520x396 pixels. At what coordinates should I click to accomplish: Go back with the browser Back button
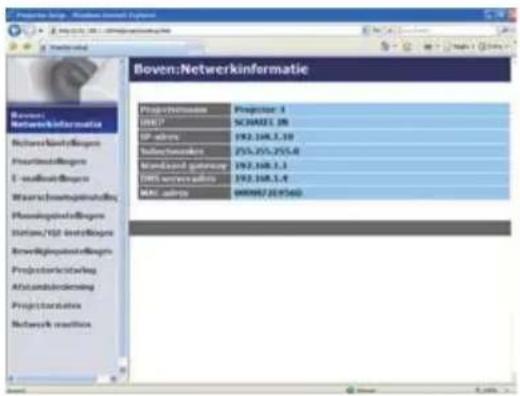(x=14, y=31)
